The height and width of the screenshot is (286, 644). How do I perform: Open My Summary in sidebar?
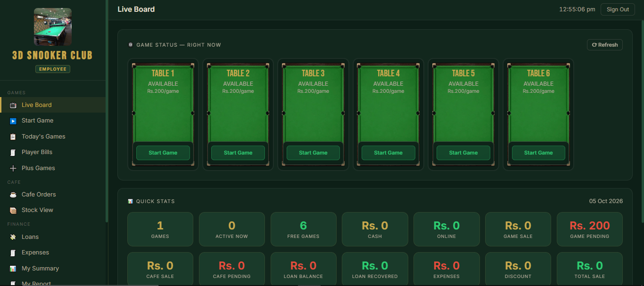[53, 269]
